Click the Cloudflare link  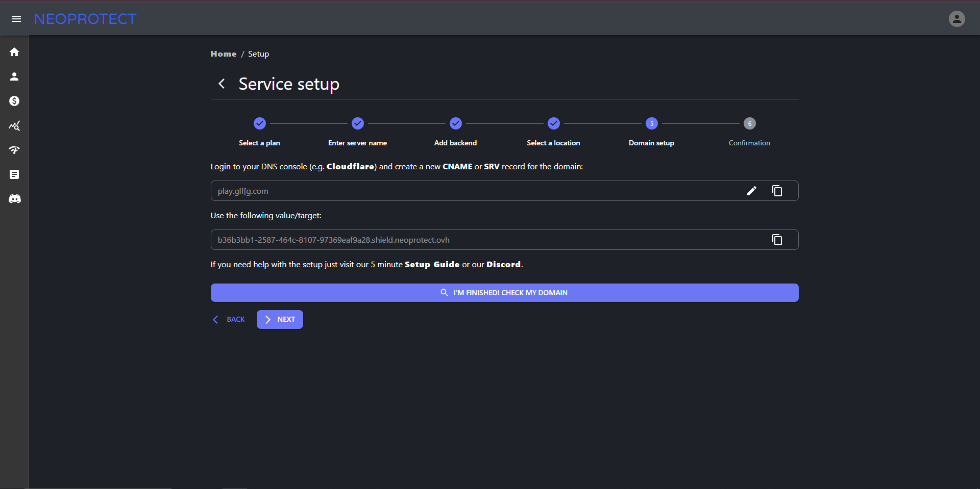[350, 167]
